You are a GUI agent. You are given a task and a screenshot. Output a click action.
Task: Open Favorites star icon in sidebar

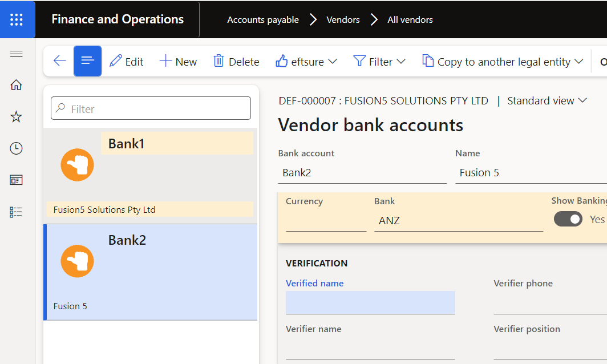(16, 116)
